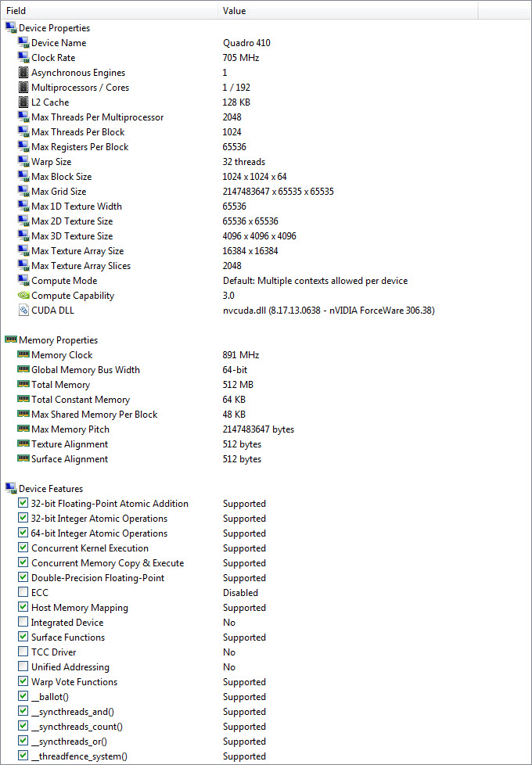The width and height of the screenshot is (532, 765).
Task: Click the Max Shared Memory Per Block icon
Action: 23,415
